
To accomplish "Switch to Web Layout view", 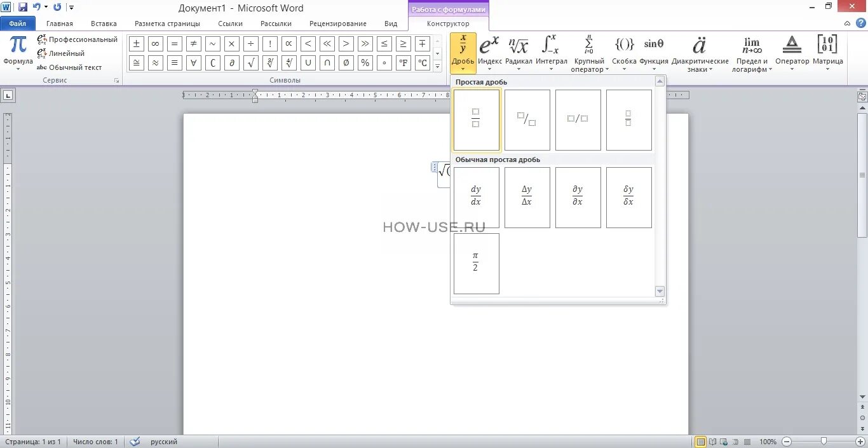I will coord(723,441).
